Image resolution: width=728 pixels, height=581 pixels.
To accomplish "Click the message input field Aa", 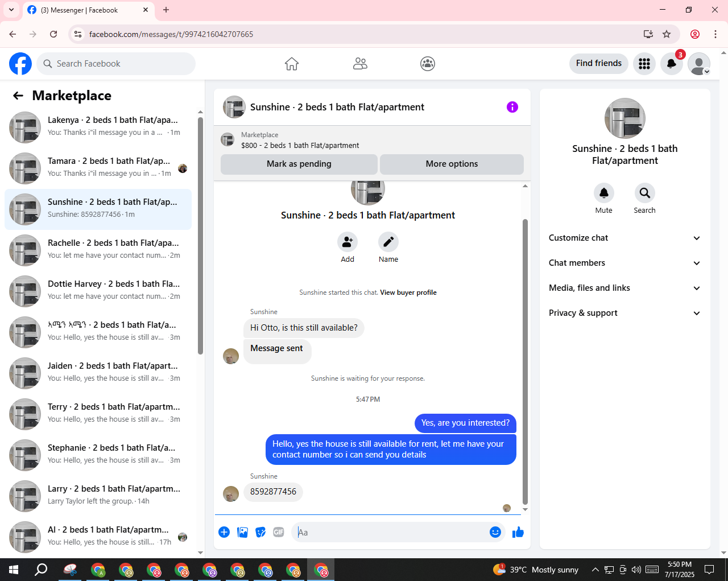I will click(x=390, y=532).
